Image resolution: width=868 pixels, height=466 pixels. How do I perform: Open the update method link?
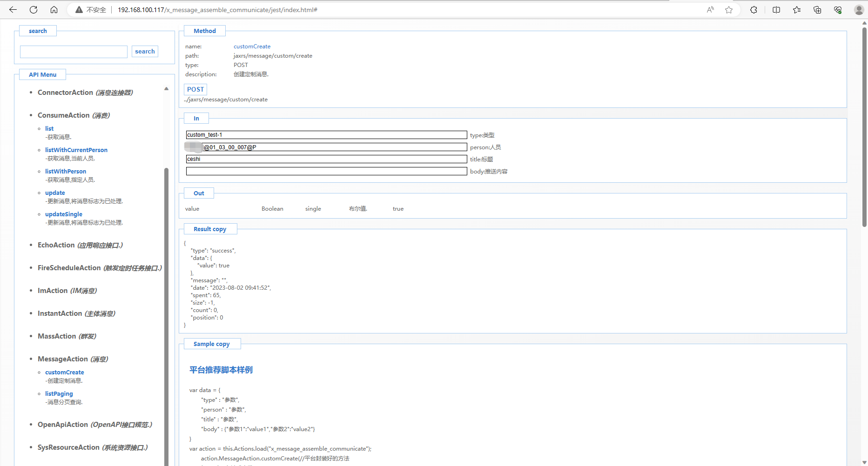pyautogui.click(x=55, y=193)
